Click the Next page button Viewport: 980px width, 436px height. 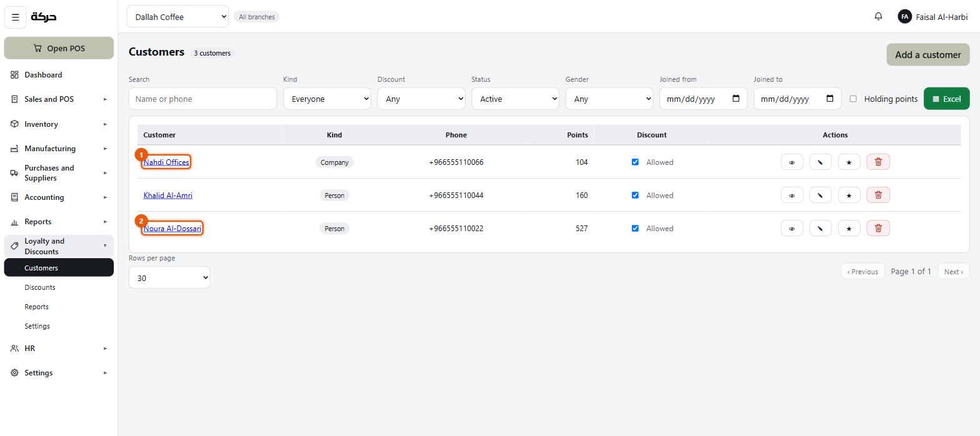(x=953, y=271)
